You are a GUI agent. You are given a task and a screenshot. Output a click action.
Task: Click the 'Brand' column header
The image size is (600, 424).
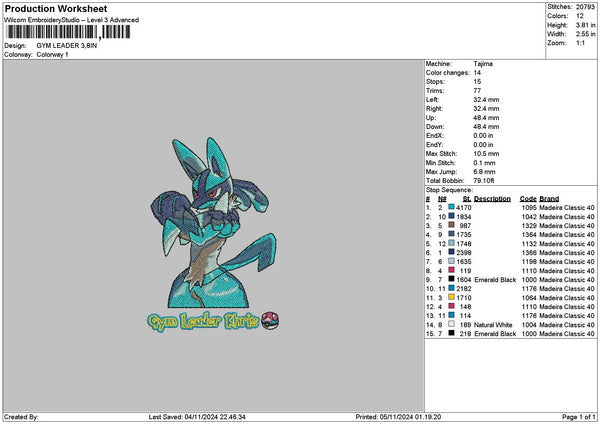(x=549, y=199)
